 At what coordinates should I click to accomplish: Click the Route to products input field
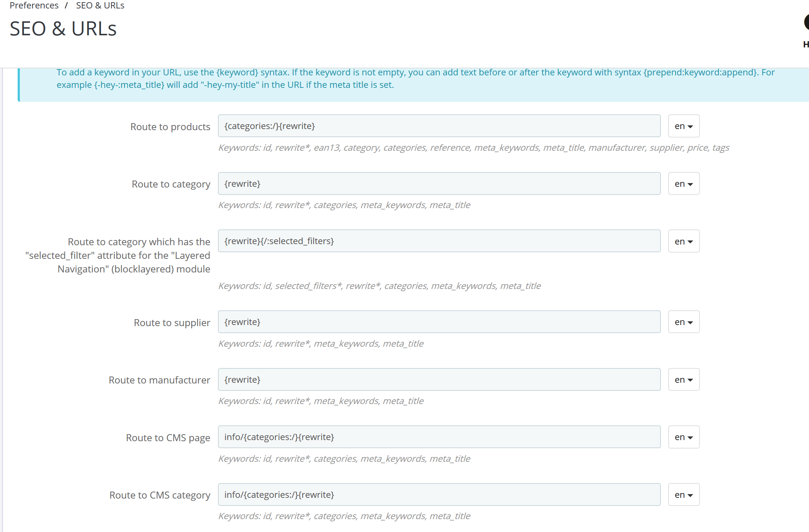(x=439, y=126)
